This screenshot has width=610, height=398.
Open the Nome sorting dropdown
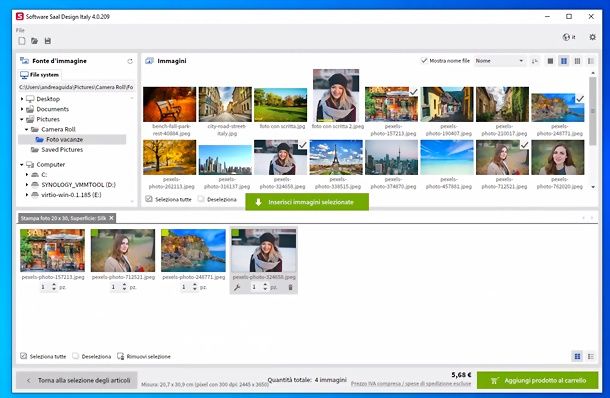pos(499,61)
